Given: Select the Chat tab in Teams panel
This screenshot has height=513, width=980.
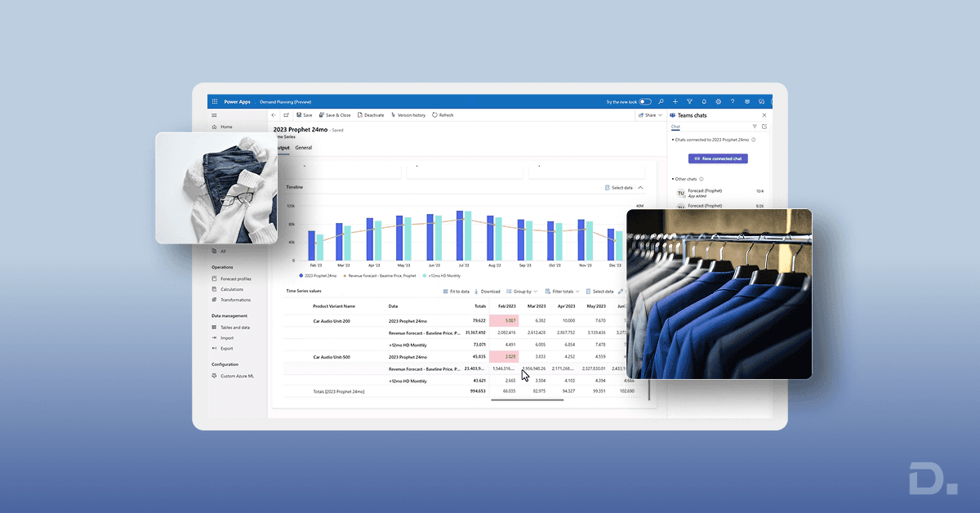Looking at the screenshot, I should click(675, 127).
